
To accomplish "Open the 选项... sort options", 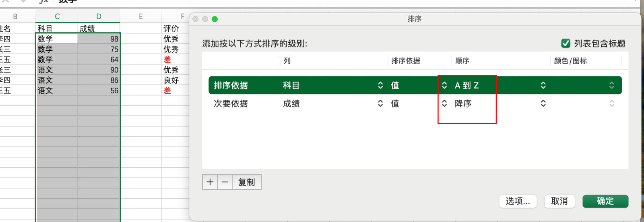I will tap(518, 201).
